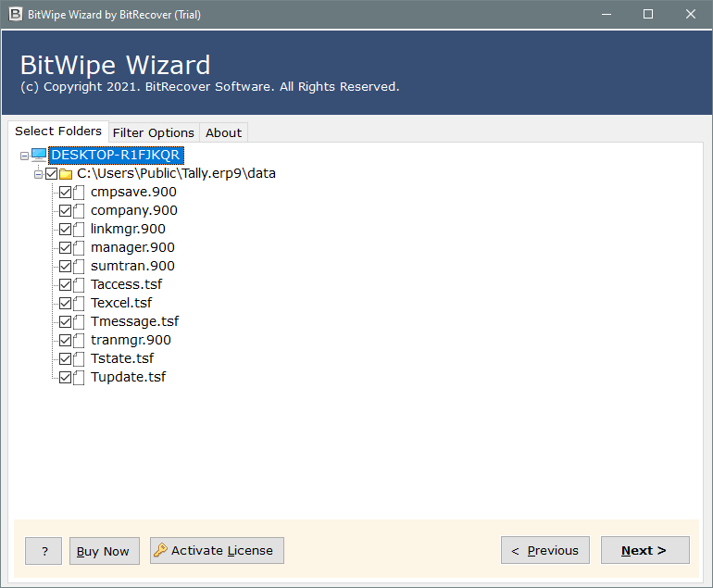
Task: Select the DESKTOP-R1FJKQR root label
Action: point(116,155)
